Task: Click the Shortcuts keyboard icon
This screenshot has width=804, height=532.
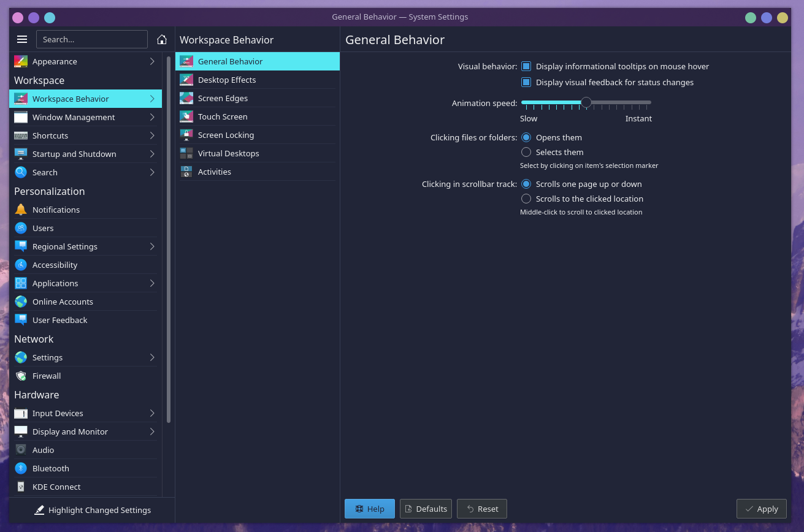Action: [x=21, y=135]
